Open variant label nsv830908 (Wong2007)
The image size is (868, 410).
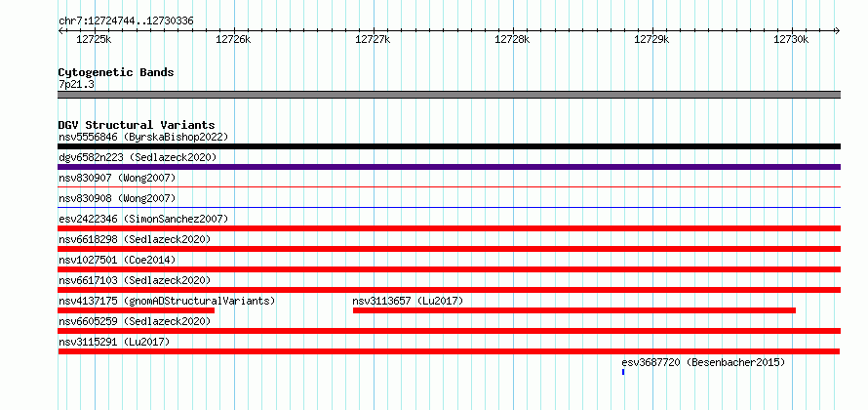[x=117, y=198]
